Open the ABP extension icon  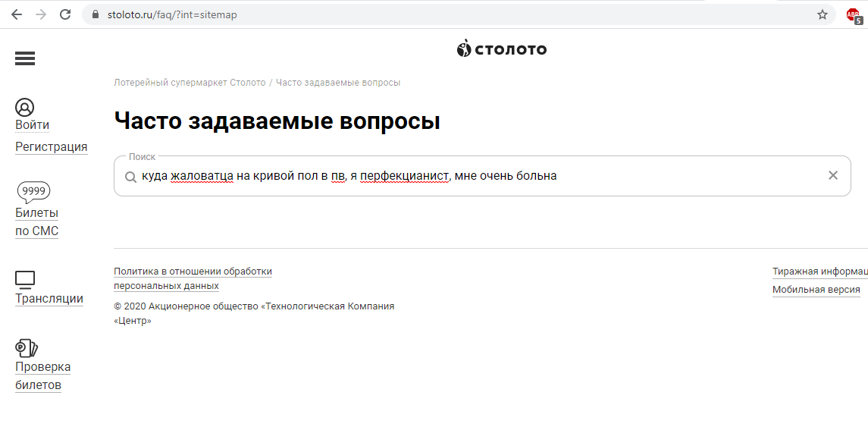854,15
